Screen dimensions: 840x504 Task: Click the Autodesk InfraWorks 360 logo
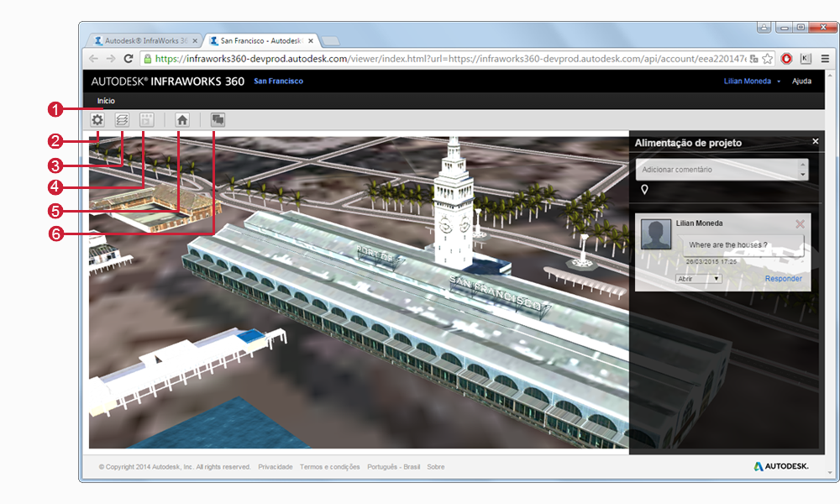tap(168, 81)
